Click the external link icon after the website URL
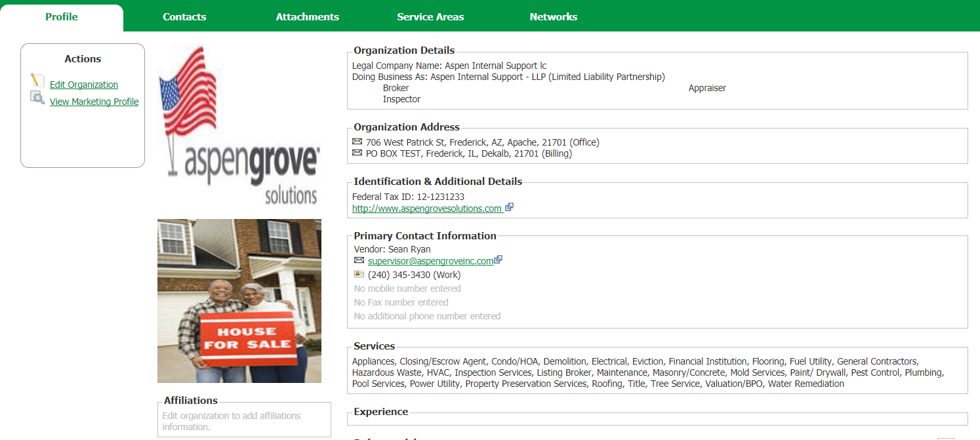 509,208
